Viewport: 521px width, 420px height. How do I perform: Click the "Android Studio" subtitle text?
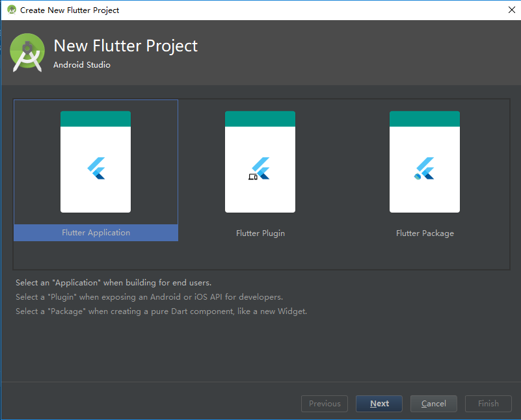click(82, 65)
